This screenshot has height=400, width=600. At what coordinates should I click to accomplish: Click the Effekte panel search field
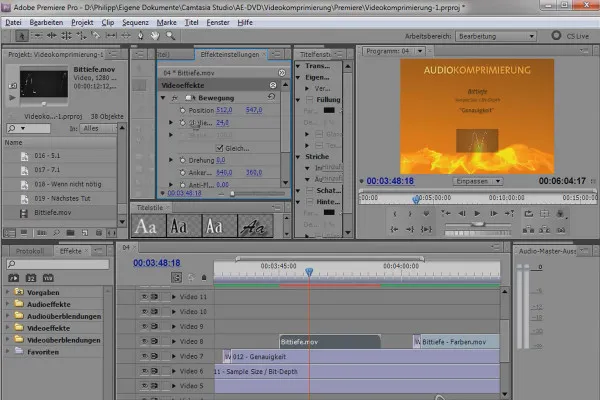pyautogui.click(x=58, y=264)
